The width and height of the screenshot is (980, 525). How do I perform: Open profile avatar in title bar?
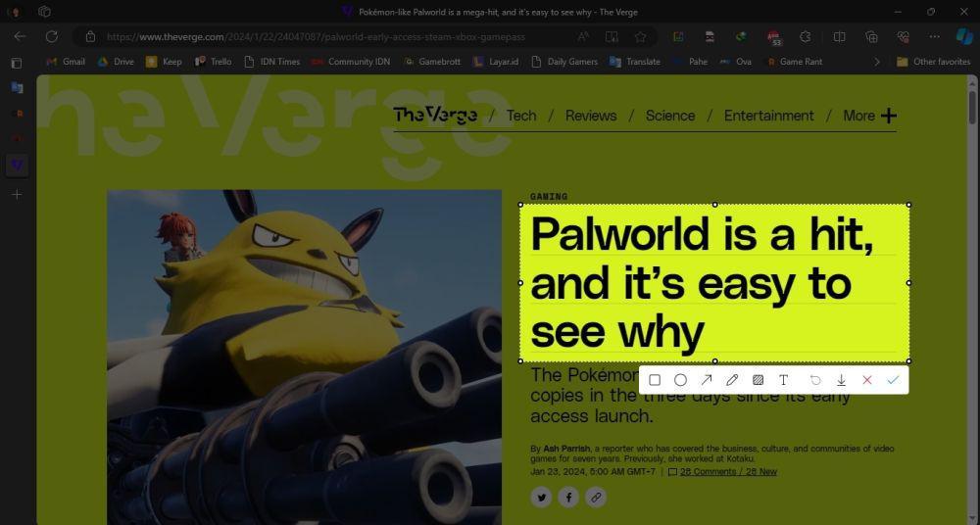point(15,12)
